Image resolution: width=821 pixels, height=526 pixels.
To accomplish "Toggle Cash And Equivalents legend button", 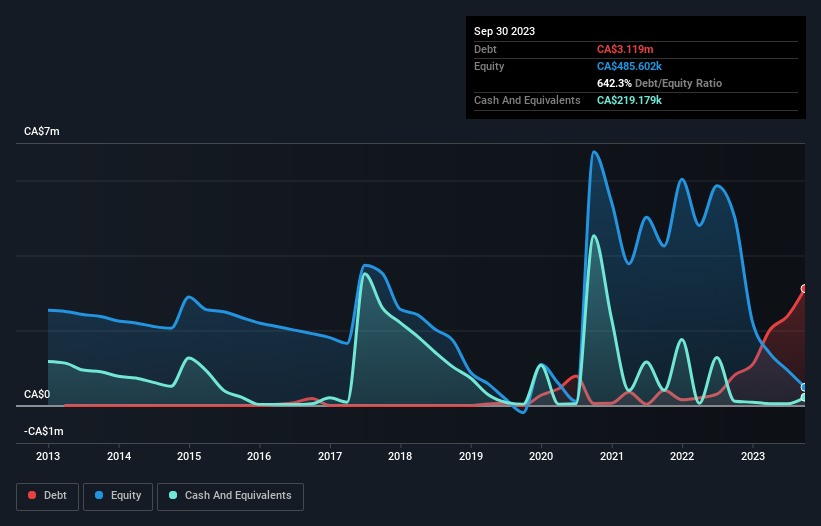I will click(x=230, y=496).
